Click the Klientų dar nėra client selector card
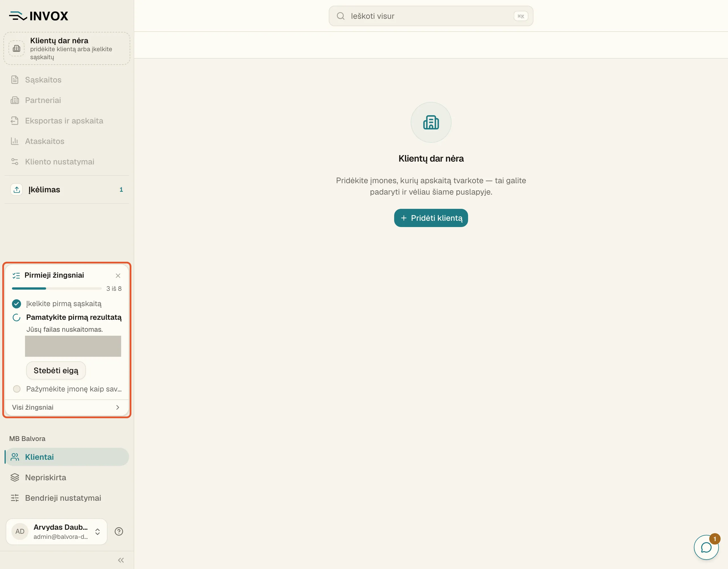The image size is (728, 569). [67, 48]
